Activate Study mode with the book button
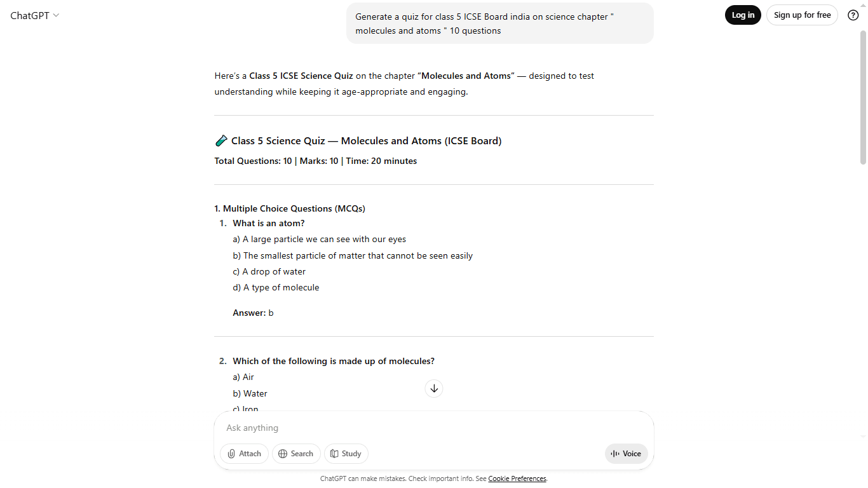The height and width of the screenshot is (488, 868). click(346, 454)
